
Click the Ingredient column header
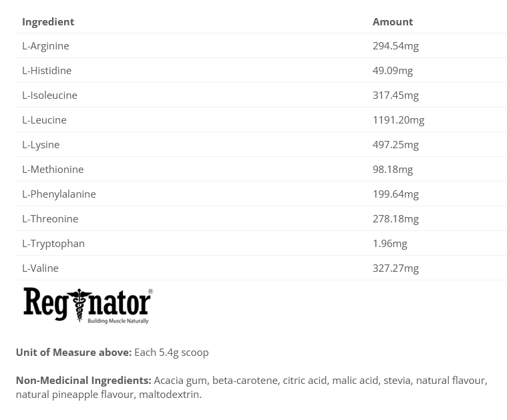pos(48,21)
